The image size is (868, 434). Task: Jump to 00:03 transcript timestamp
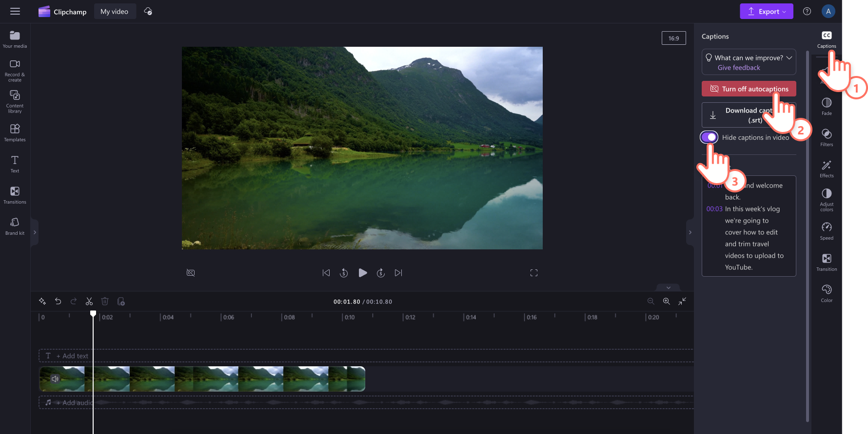pos(714,209)
